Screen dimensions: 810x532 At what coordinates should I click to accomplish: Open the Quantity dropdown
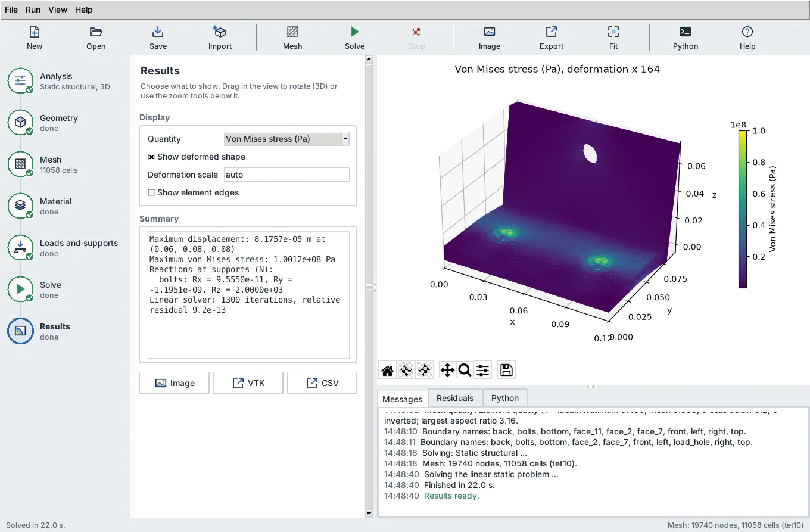coord(286,139)
